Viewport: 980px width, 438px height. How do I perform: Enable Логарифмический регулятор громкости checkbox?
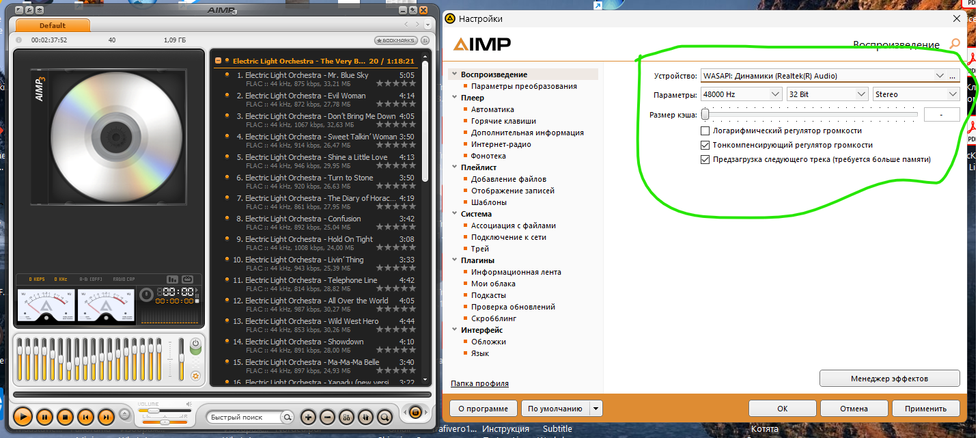point(705,131)
